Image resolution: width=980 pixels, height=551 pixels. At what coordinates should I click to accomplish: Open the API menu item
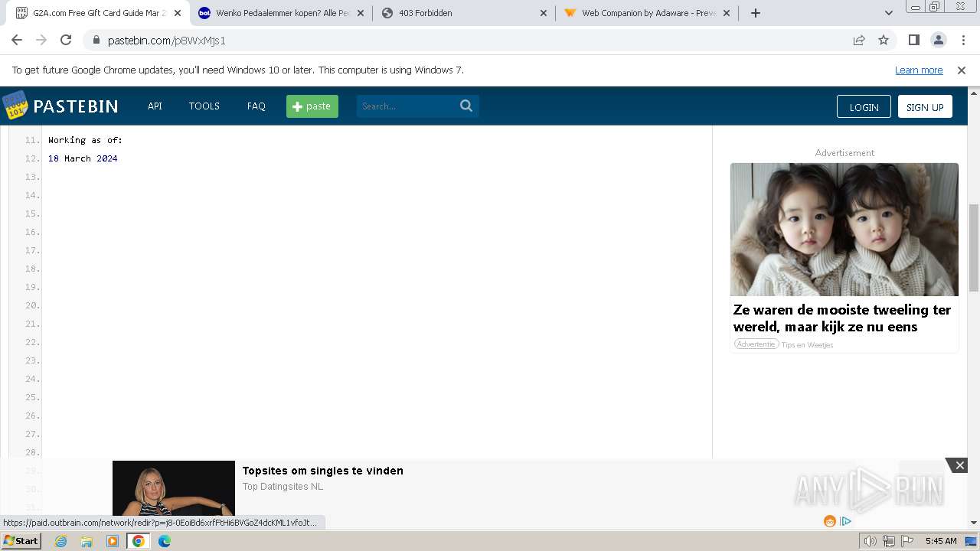pyautogui.click(x=155, y=106)
